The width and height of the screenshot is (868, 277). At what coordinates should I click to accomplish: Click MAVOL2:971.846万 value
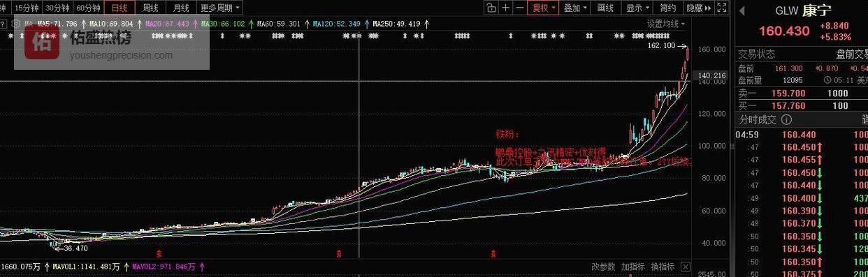point(164,267)
